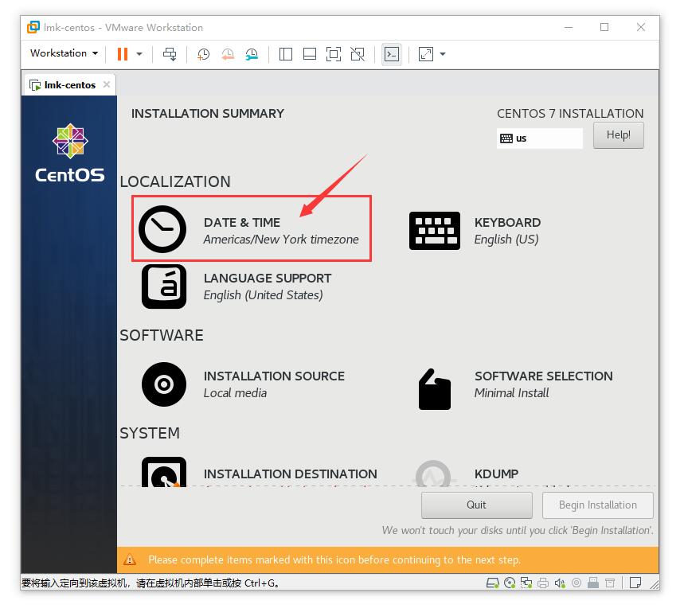This screenshot has width=684, height=616.
Task: Click the Minimal Install text
Action: point(512,393)
